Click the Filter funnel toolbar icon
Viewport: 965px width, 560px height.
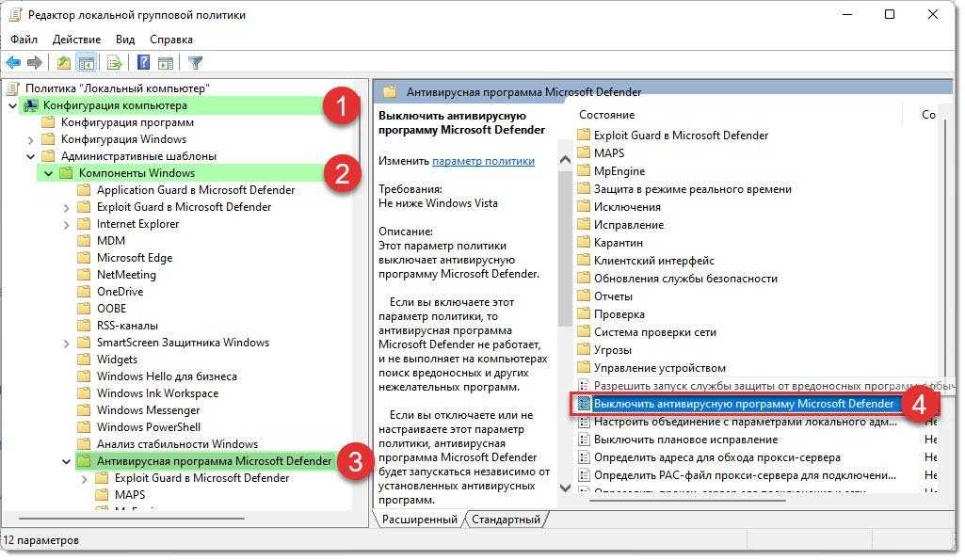coord(195,62)
